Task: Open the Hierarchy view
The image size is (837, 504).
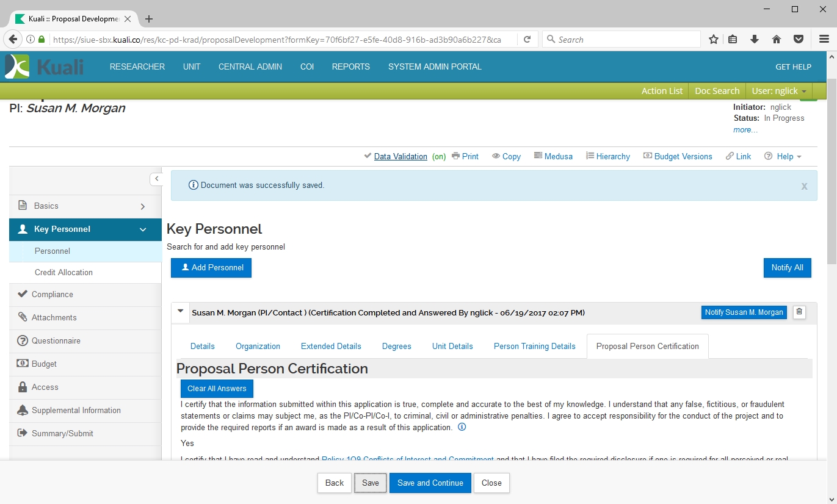Action: [608, 156]
